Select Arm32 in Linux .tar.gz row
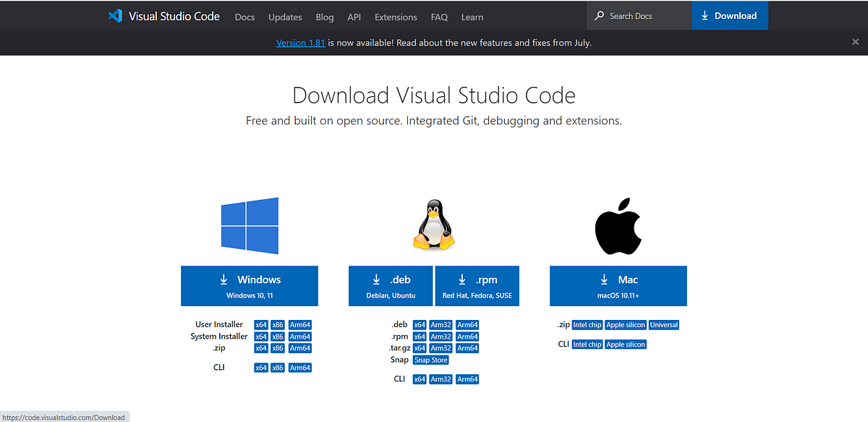Viewport: 868px width, 422px height. click(x=441, y=348)
